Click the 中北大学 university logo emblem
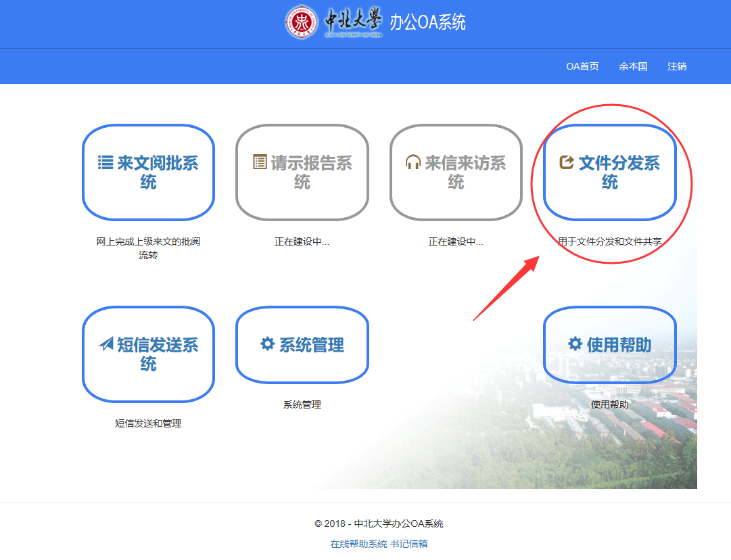 coord(302,22)
